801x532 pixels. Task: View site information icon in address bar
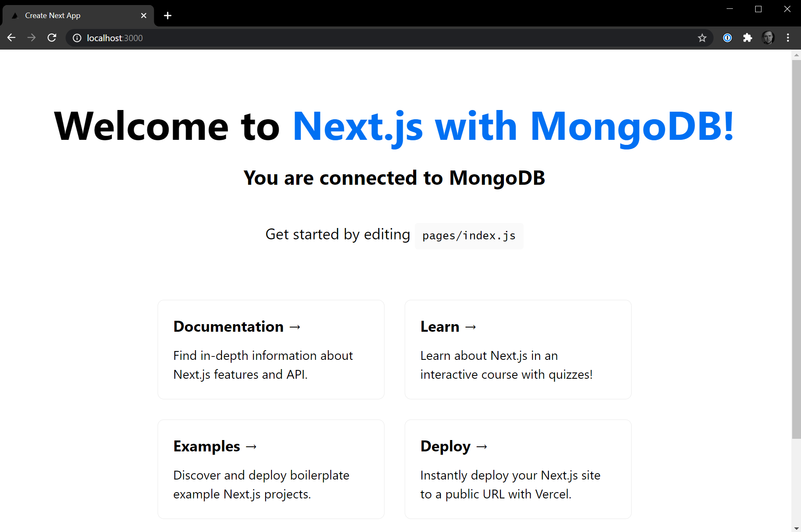(77, 38)
